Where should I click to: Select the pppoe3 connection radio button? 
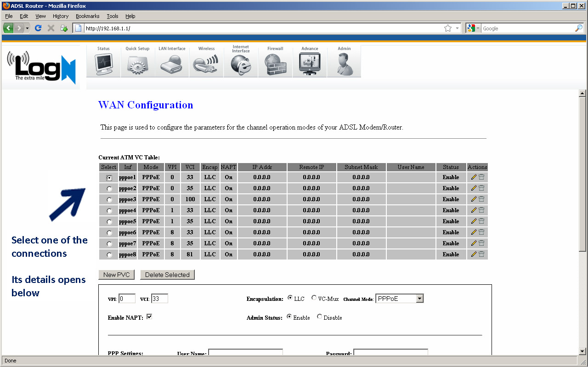[x=109, y=199]
